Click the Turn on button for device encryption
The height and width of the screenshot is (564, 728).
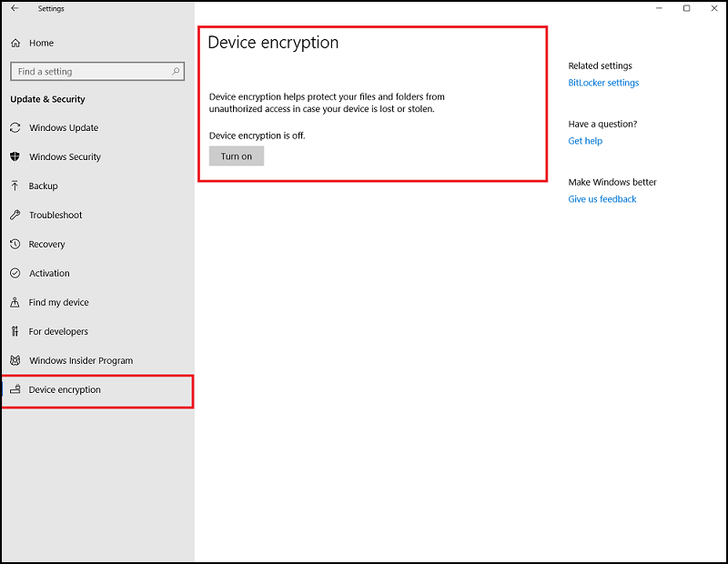click(236, 156)
